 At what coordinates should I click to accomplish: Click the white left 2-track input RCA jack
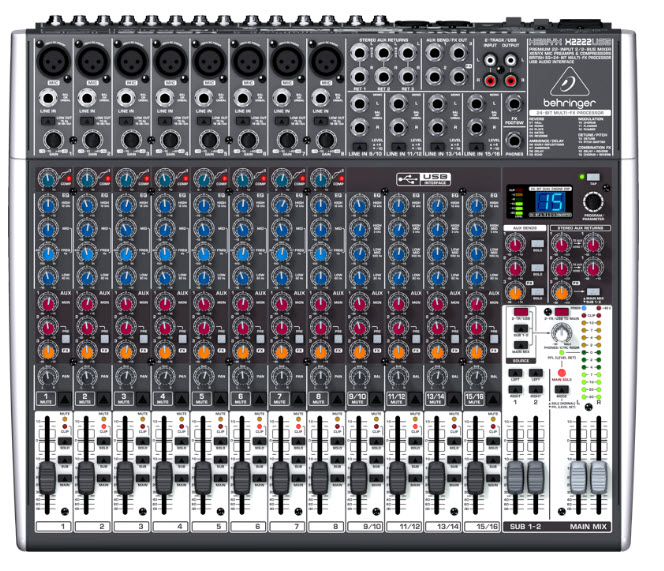pos(490,60)
